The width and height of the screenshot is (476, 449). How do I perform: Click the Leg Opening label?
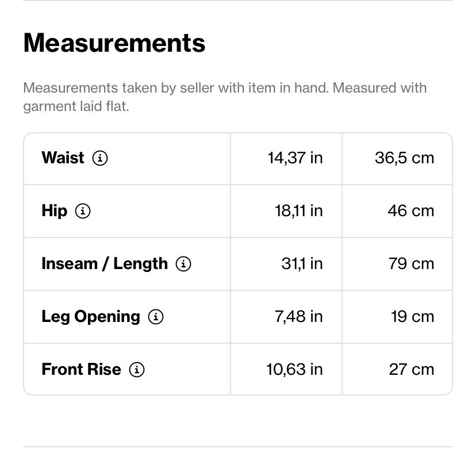coord(91,317)
